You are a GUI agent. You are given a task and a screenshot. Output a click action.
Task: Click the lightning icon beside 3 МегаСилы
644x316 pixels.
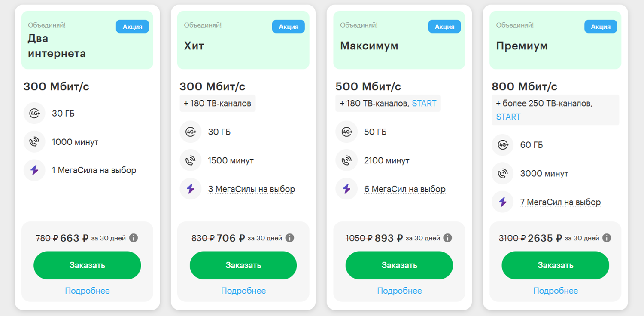(191, 189)
